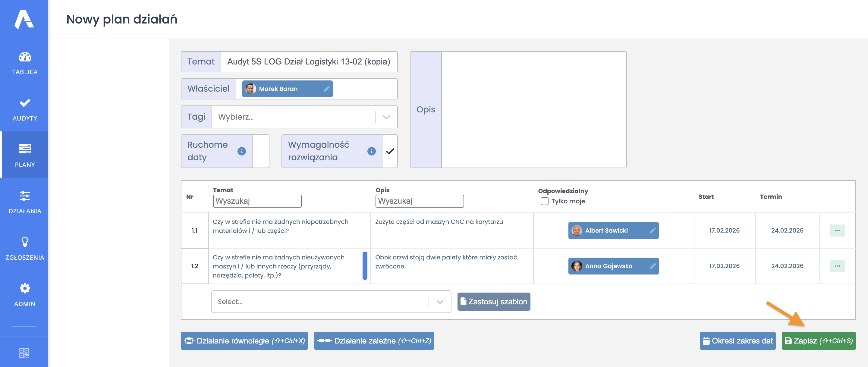This screenshot has width=868, height=367.
Task: Click info icon next to Ruchome daty
Action: coord(241,151)
